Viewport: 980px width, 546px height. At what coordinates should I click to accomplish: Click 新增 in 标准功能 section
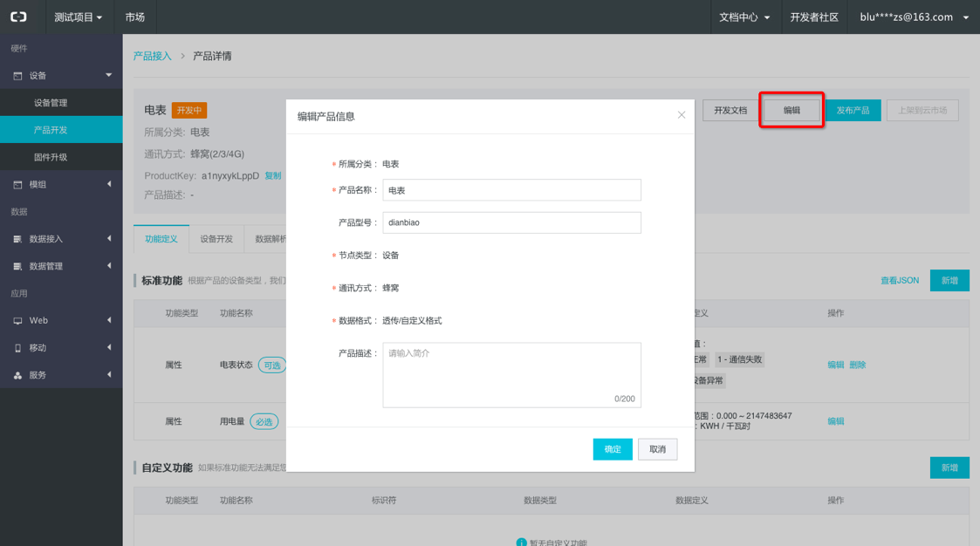(949, 281)
